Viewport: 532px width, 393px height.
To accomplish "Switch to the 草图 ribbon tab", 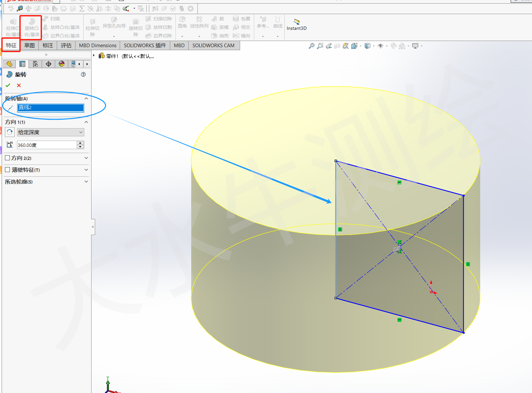I will [x=29, y=45].
